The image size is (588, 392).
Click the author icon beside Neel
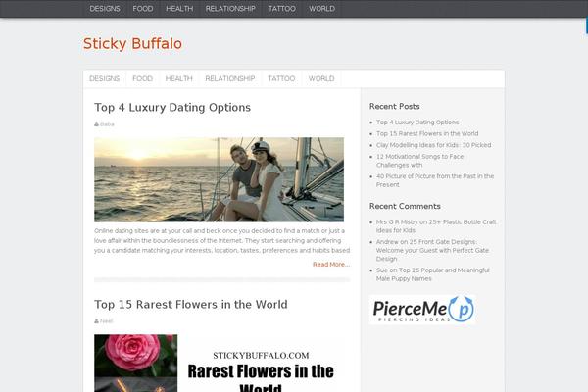pos(96,321)
